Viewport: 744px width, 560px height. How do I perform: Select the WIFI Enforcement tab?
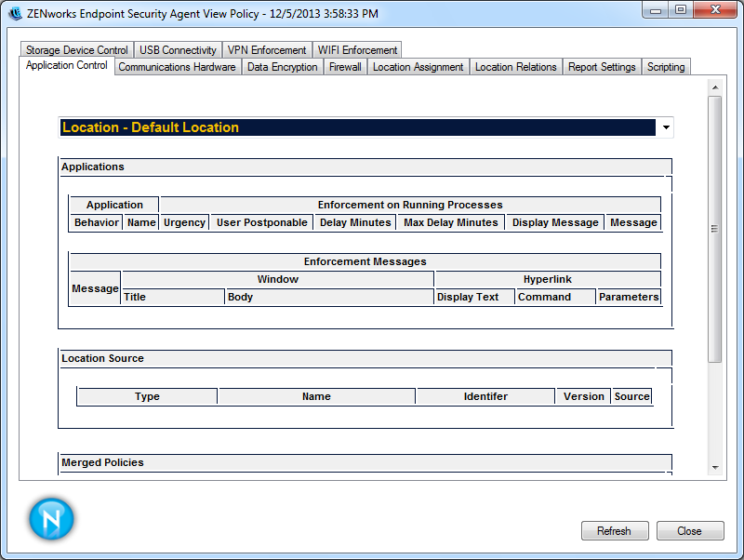click(357, 50)
